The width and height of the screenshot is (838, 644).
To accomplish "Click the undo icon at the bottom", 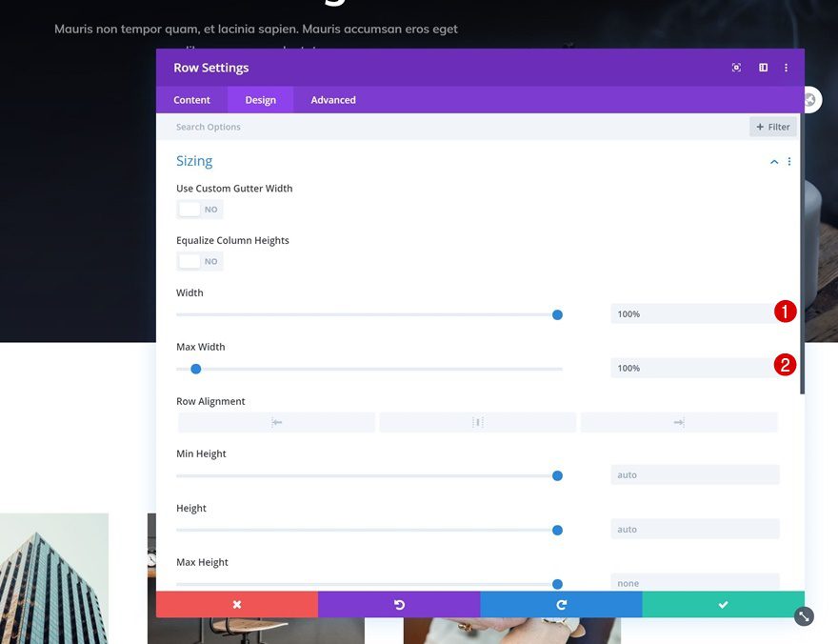I will (x=398, y=604).
